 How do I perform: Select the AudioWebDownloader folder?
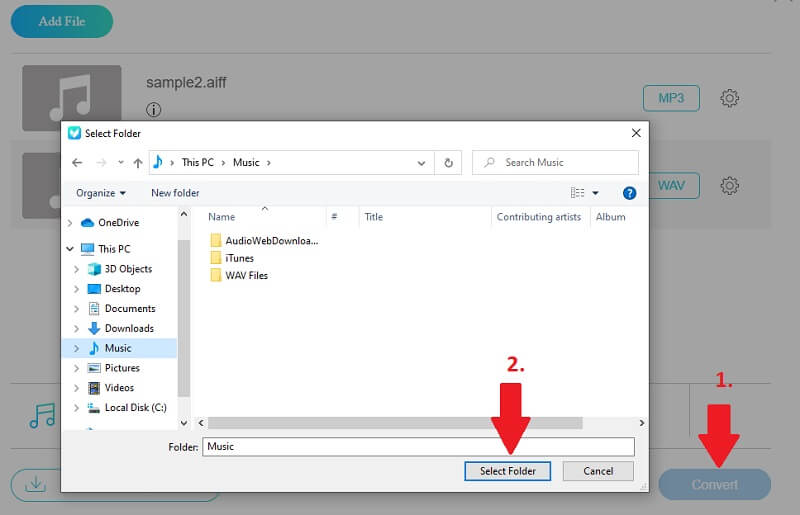270,241
